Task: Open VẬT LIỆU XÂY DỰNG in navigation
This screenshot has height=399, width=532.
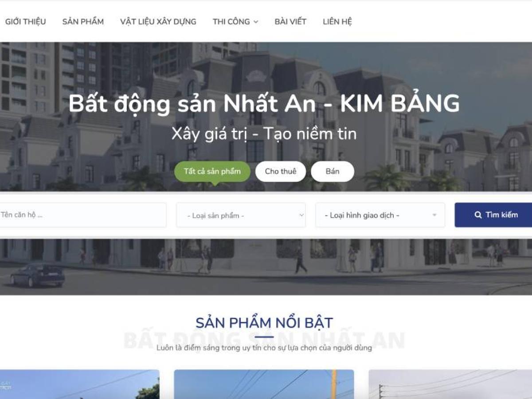Action: [x=158, y=21]
